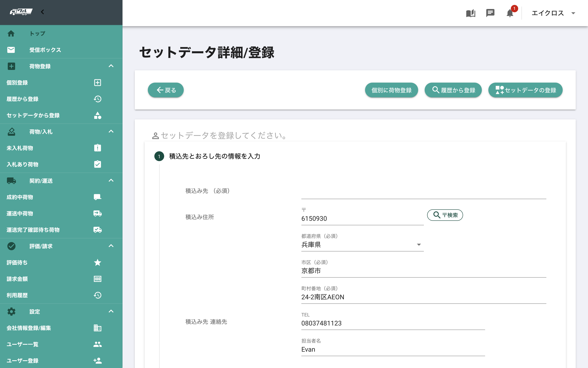Click the 〒検索 postal search button
This screenshot has height=368, width=588.
tap(445, 215)
